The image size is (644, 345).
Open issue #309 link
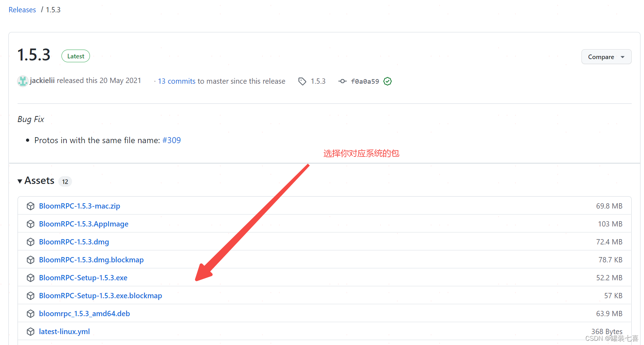(x=171, y=140)
